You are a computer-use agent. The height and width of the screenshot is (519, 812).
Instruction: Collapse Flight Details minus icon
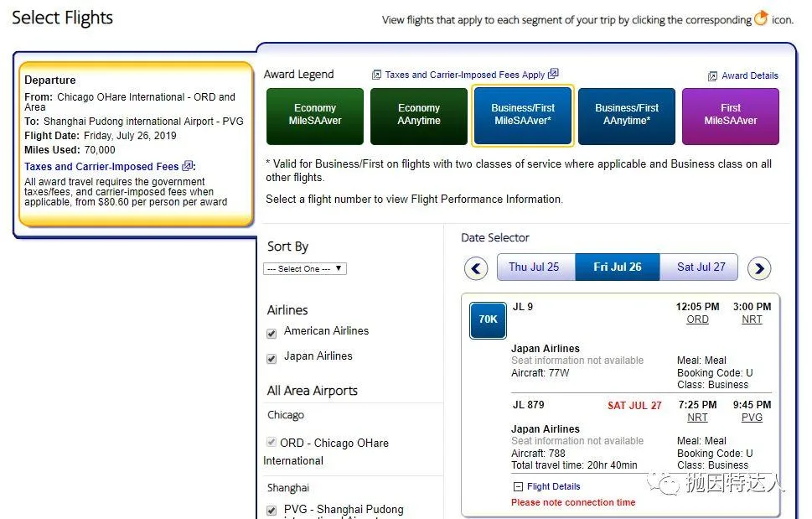coord(518,487)
